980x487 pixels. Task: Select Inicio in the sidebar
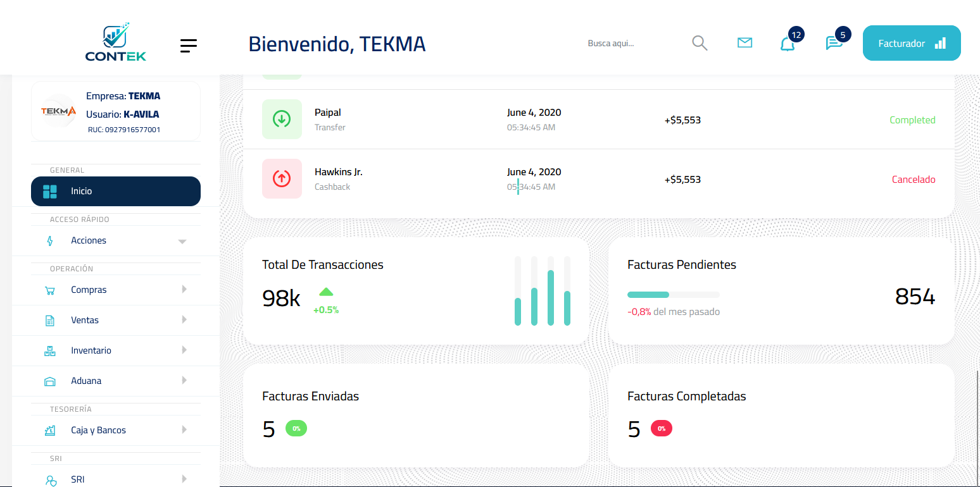[x=116, y=191]
